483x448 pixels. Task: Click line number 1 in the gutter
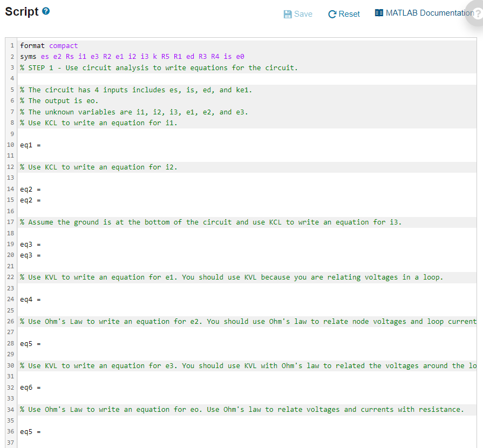pos(12,45)
